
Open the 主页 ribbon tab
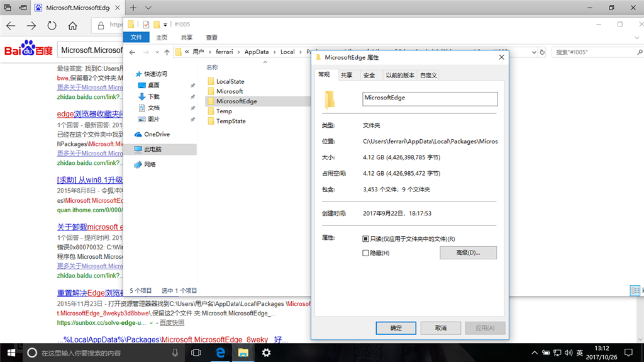pyautogui.click(x=162, y=37)
